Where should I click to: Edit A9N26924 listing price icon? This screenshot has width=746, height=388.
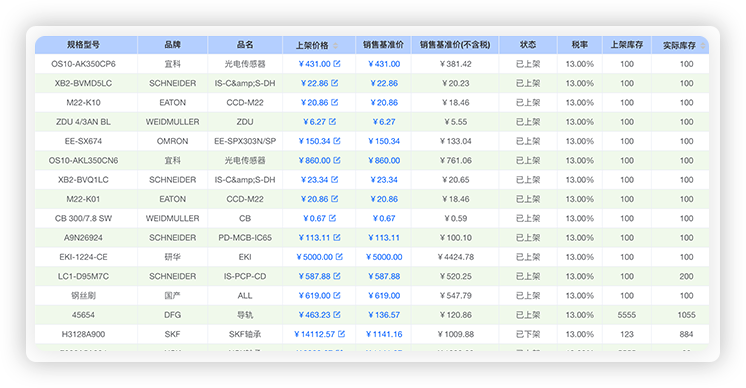coord(337,237)
